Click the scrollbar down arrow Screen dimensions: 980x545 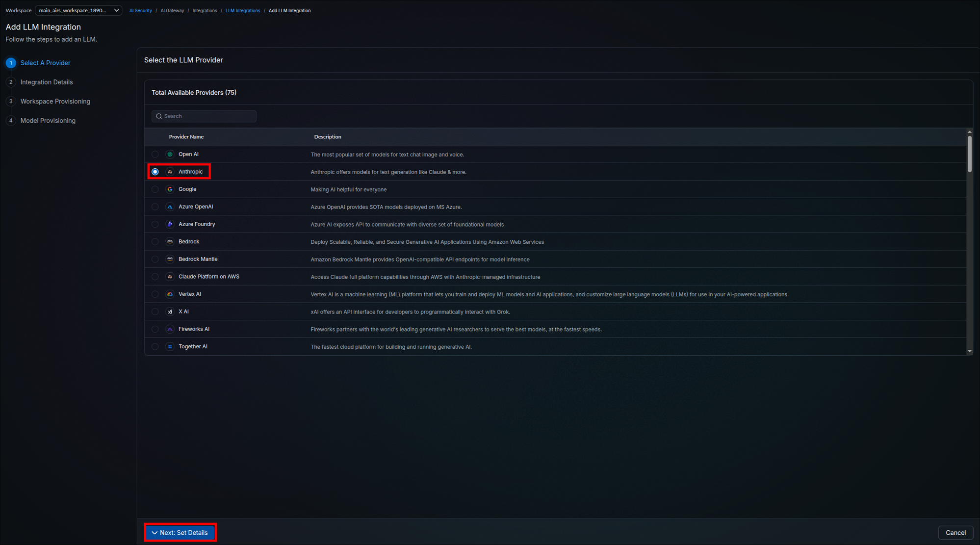(970, 351)
